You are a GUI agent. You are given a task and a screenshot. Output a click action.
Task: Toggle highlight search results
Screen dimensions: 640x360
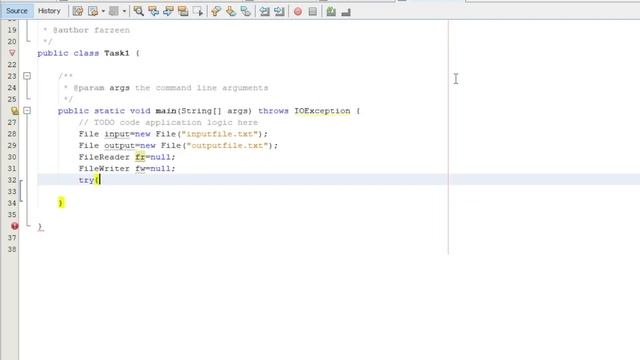(x=183, y=11)
